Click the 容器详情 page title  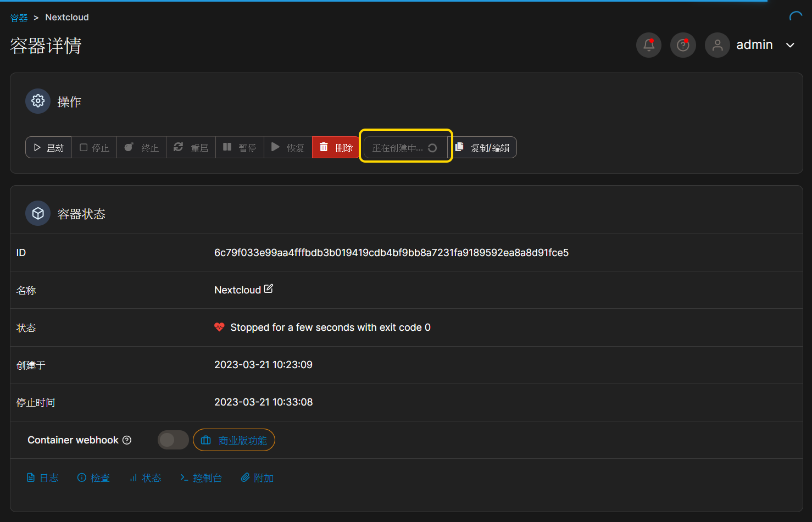(x=46, y=46)
